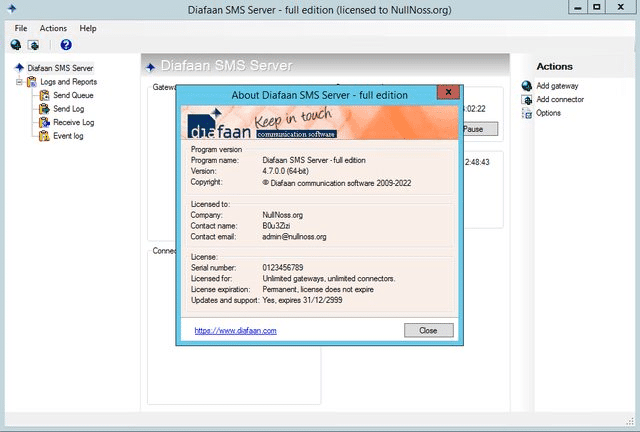Click the text Permanent, license does not expire
Image resolution: width=640 pixels, height=432 pixels.
318,289
